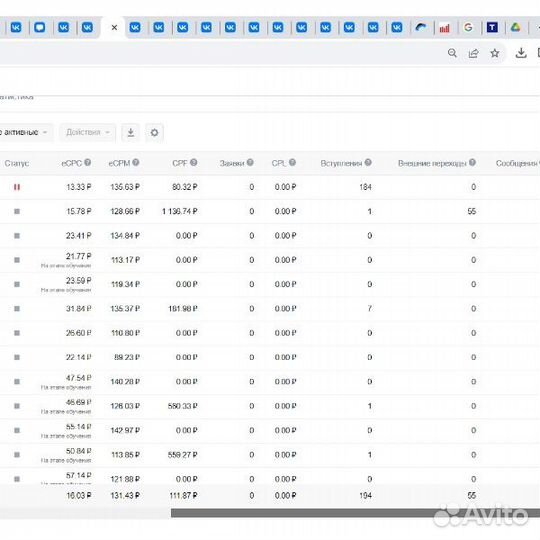
Task: Open table settings gear icon
Action: coord(154,133)
